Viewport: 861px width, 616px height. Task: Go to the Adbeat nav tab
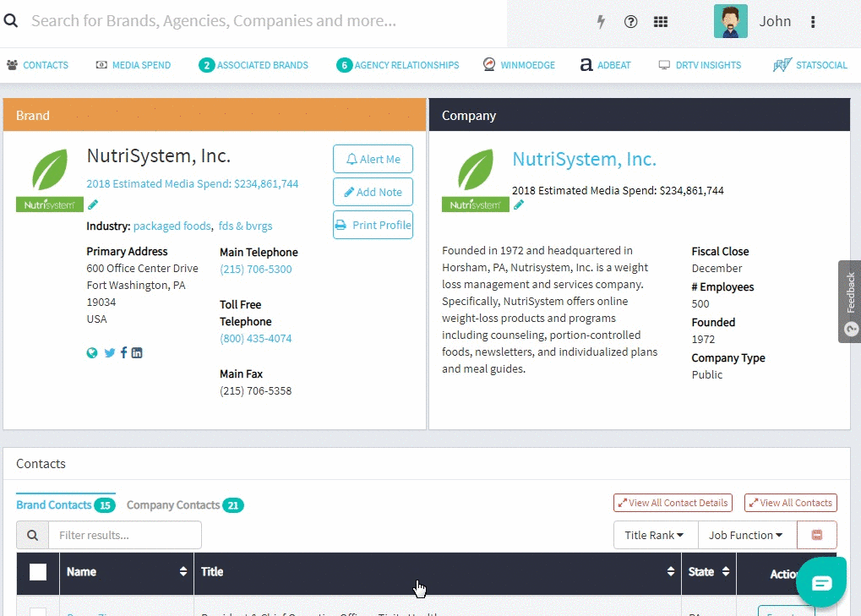coord(606,65)
